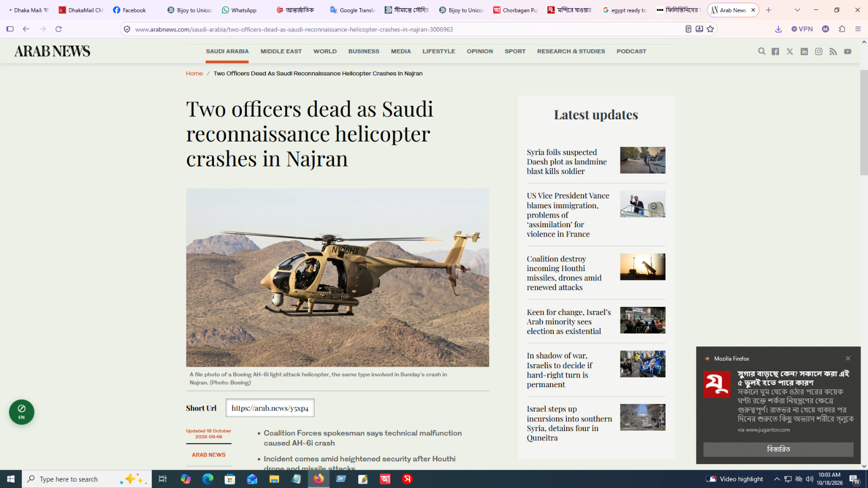Select the BUSINESS menu item
Image resolution: width=868 pixels, height=488 pixels.
[363, 52]
